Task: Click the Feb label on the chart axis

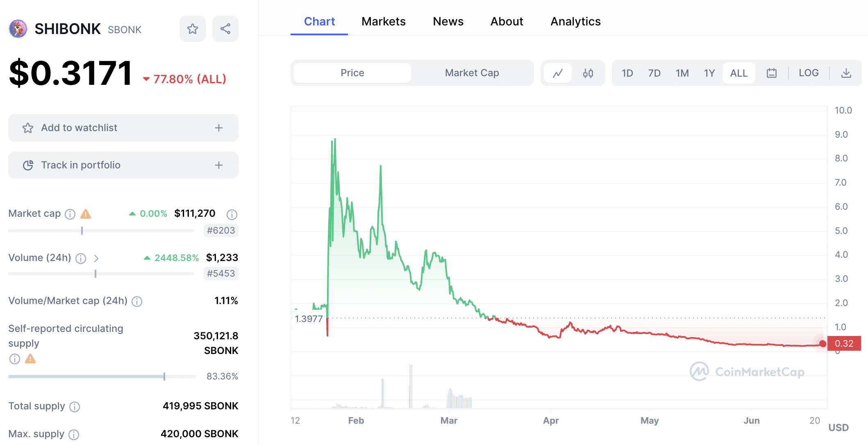Action: [x=356, y=420]
